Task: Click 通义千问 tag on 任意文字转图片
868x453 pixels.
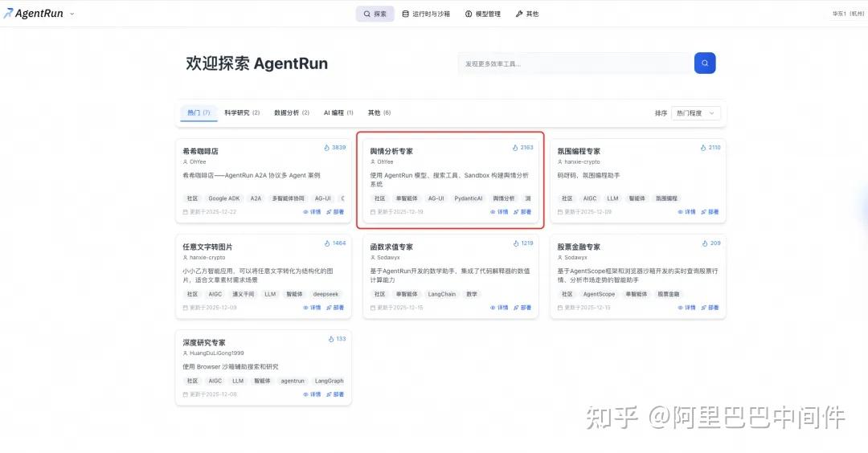Action: click(243, 294)
